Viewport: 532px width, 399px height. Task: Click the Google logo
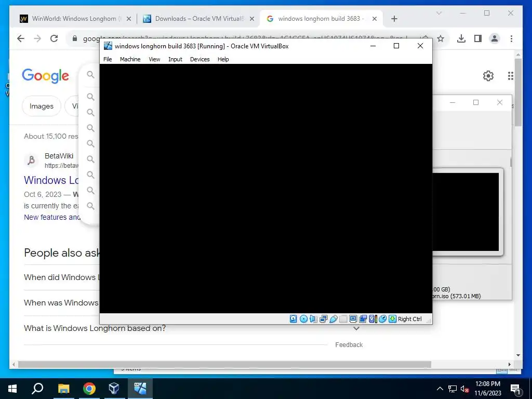pos(46,76)
